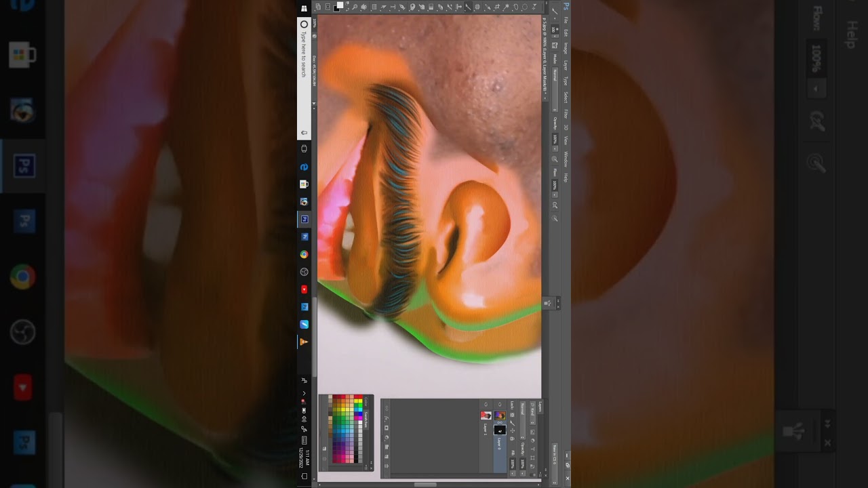Viewport: 868px width, 488px height.
Task: Select the Hand tool
Action: pos(364,7)
